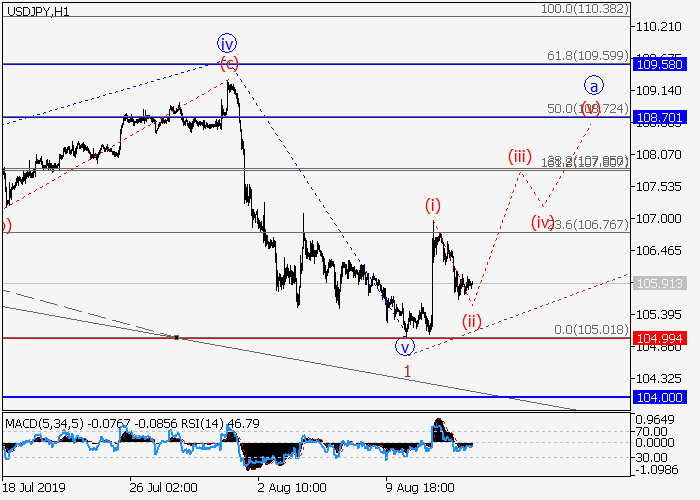The width and height of the screenshot is (700, 500).
Task: Select the circled iv wave marker
Action: [x=228, y=43]
